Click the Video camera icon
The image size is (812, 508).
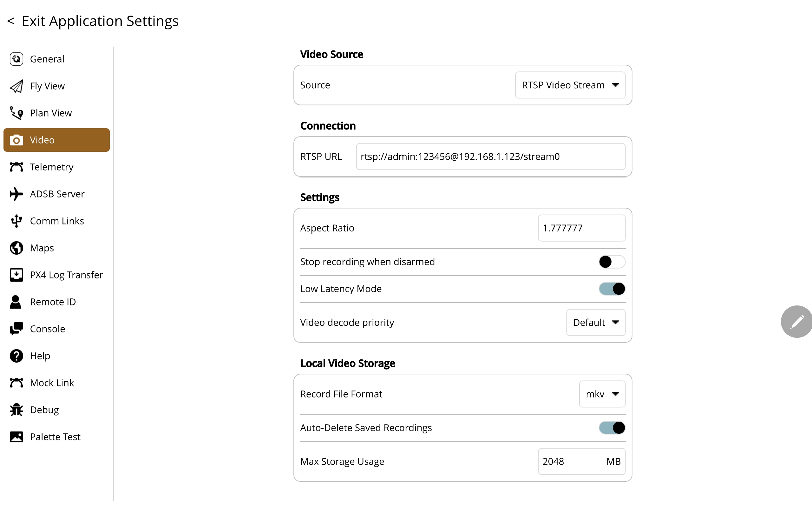tap(16, 140)
